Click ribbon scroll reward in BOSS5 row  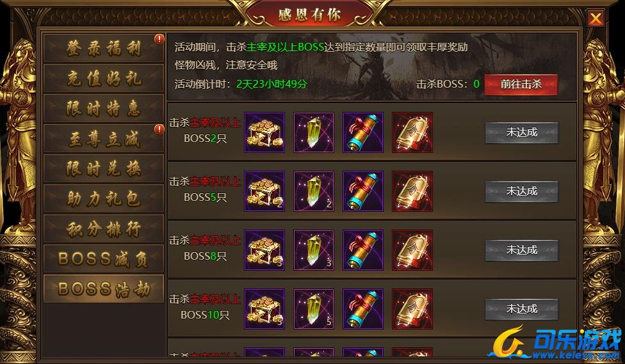pos(362,191)
